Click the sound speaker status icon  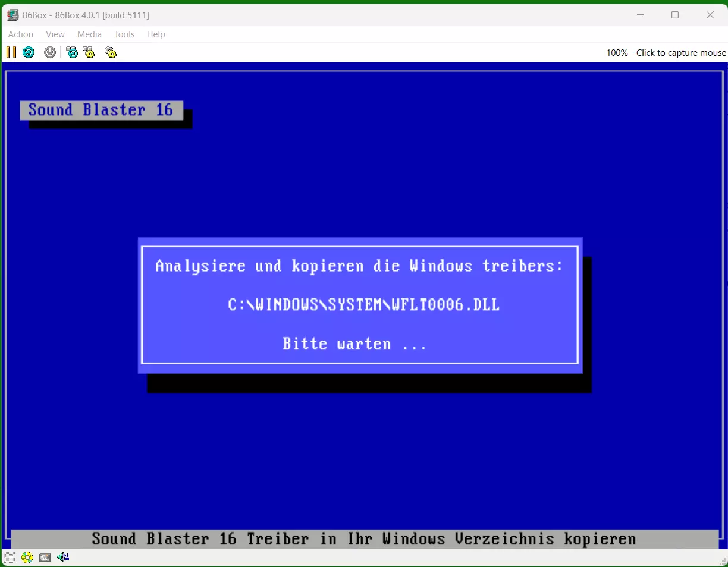pyautogui.click(x=63, y=557)
